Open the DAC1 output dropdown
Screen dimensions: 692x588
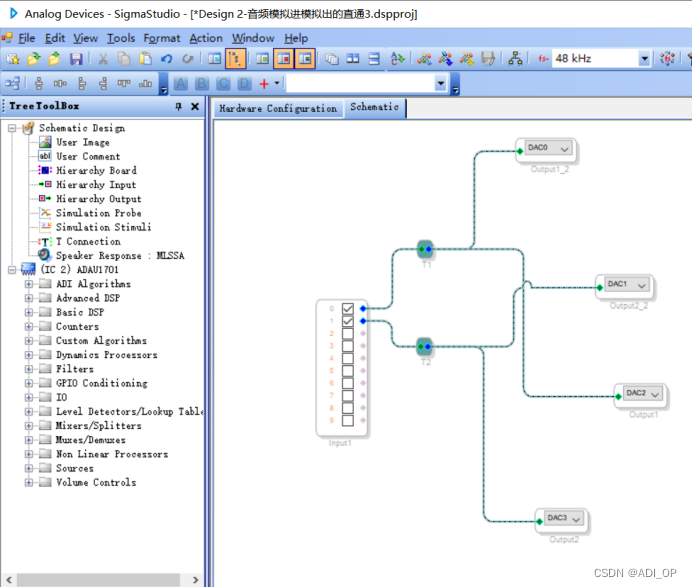(x=642, y=286)
